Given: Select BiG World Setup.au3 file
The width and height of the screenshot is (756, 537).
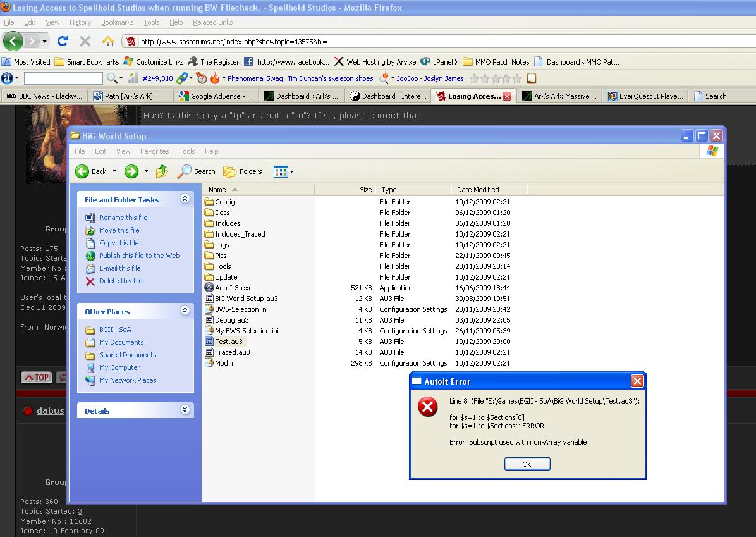Looking at the screenshot, I should coord(241,299).
